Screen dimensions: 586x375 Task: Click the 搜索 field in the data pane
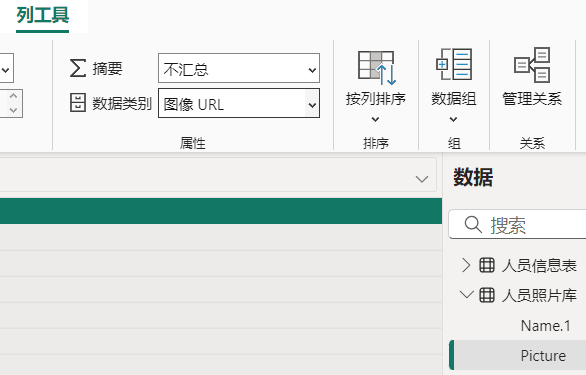tap(517, 224)
